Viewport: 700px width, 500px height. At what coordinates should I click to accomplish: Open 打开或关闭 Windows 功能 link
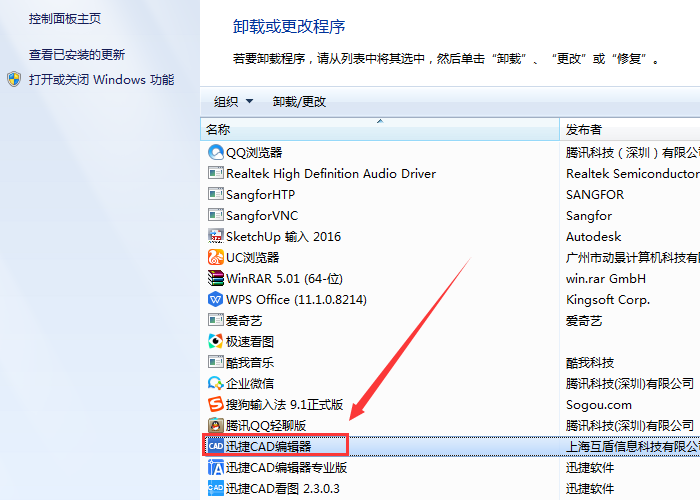(x=102, y=80)
